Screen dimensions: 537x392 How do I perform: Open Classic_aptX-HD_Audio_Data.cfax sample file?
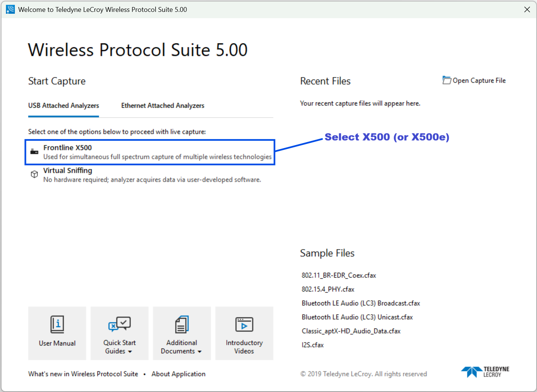click(351, 331)
